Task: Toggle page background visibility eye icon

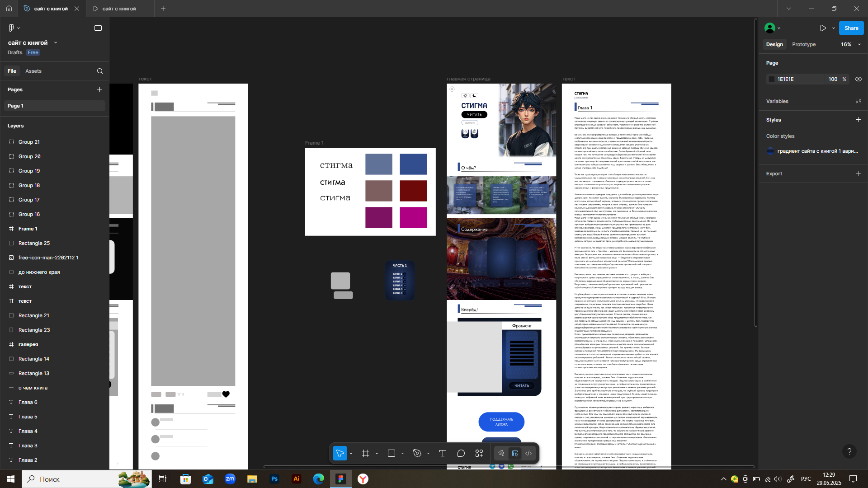Action: (x=858, y=79)
